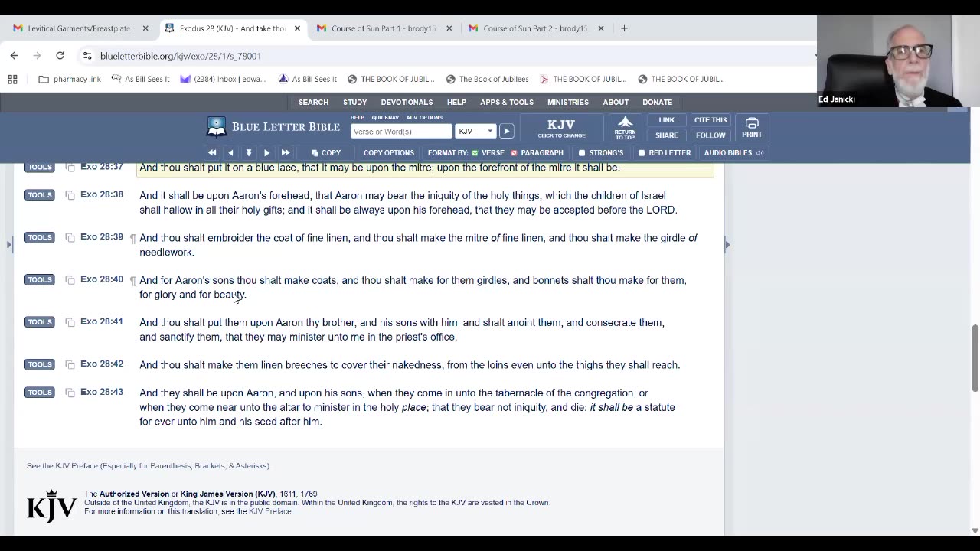Switch to the Course of Sun Part 1 tab
This screenshot has width=980, height=551.
[x=383, y=28]
